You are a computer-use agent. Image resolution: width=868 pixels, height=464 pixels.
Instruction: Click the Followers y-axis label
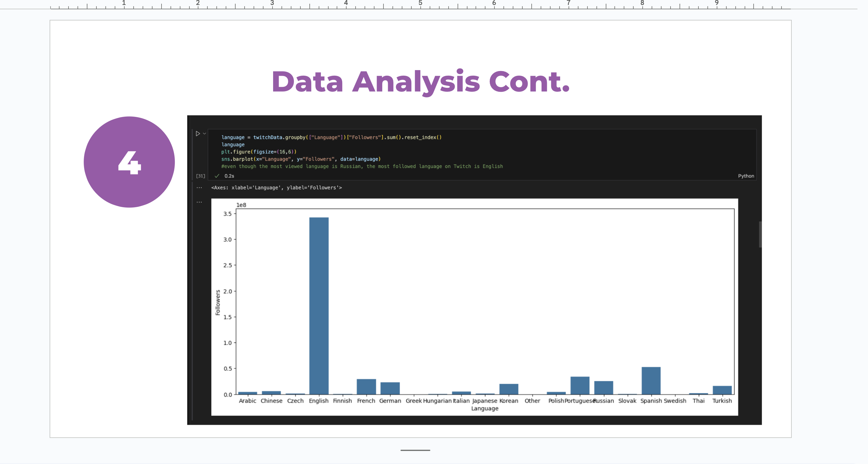click(x=218, y=302)
